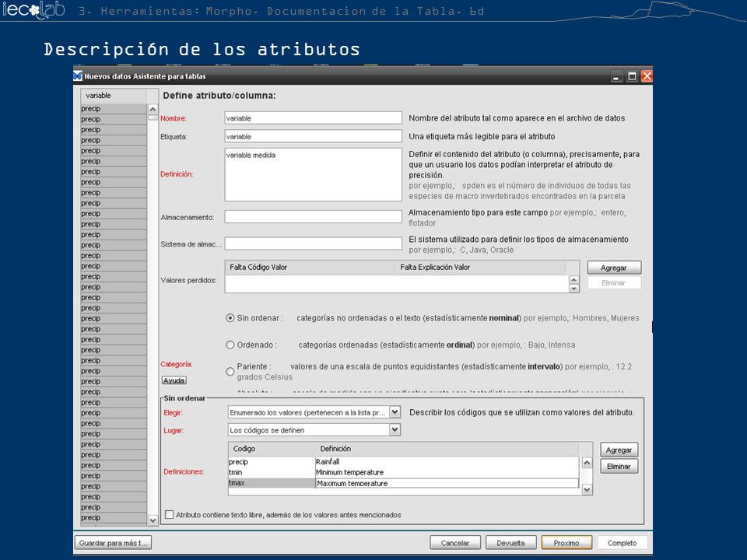Select the 'tmin' code cell
747x560 pixels.
click(272, 472)
